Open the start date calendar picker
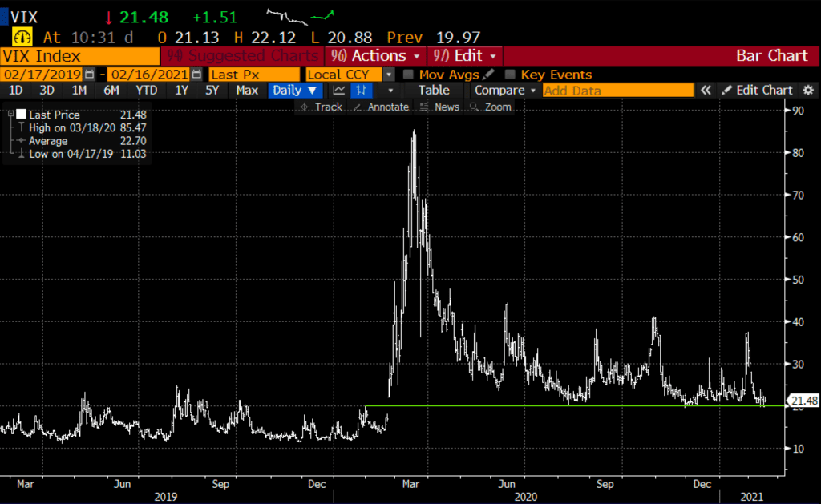The image size is (821, 504). click(89, 74)
